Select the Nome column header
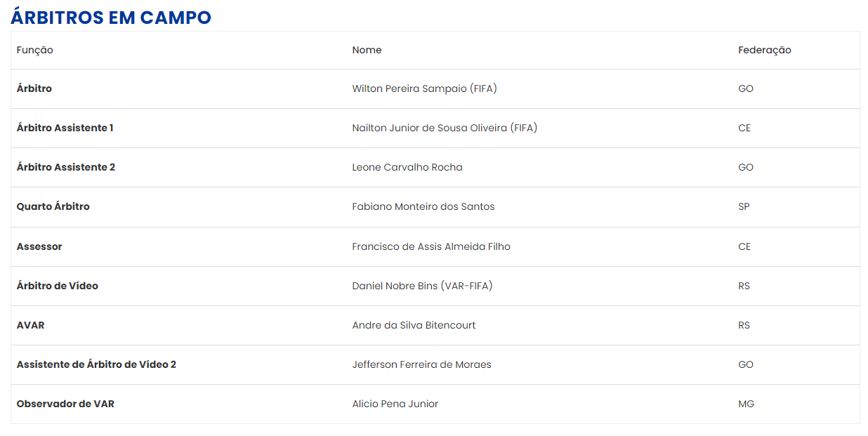 point(367,50)
